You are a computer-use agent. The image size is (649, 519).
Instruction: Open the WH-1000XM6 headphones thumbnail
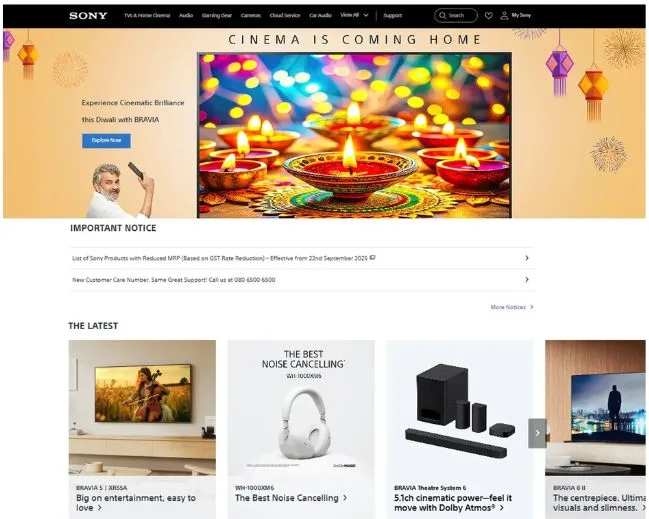pos(301,408)
